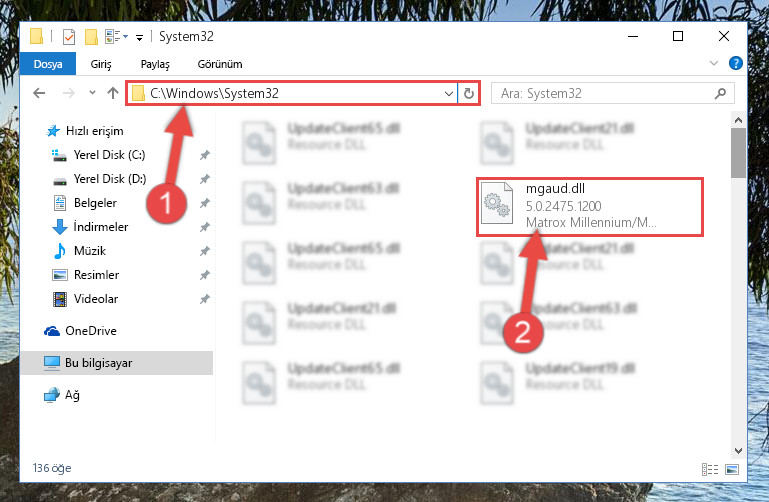Image resolution: width=769 pixels, height=502 pixels.
Task: Click the search magnifier icon
Action: click(x=720, y=93)
